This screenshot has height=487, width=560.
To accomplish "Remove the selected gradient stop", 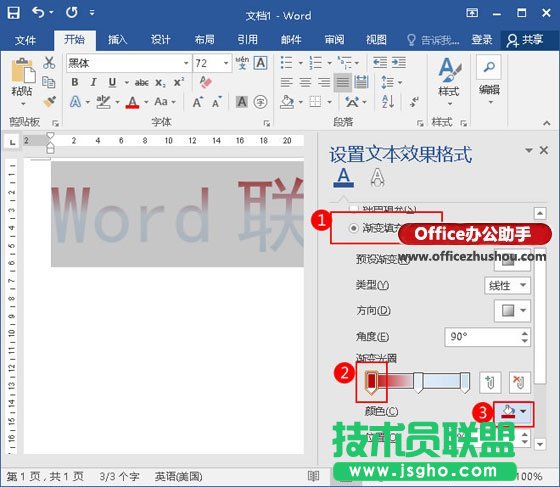I will click(520, 382).
